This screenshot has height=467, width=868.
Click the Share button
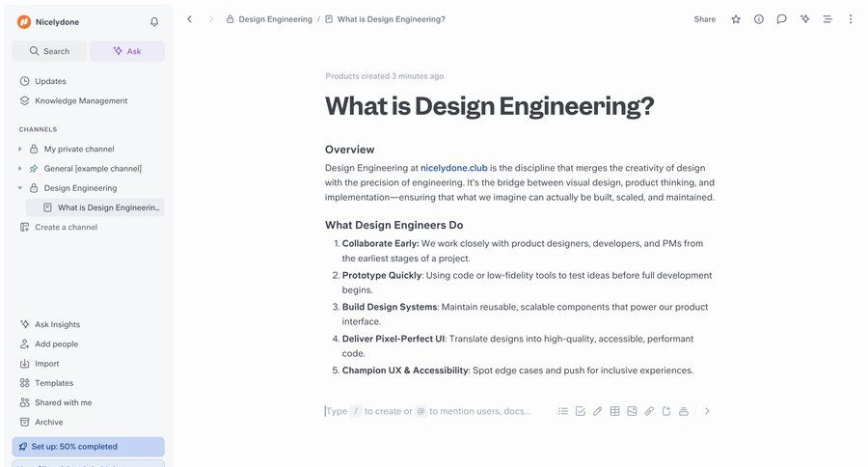tap(705, 19)
